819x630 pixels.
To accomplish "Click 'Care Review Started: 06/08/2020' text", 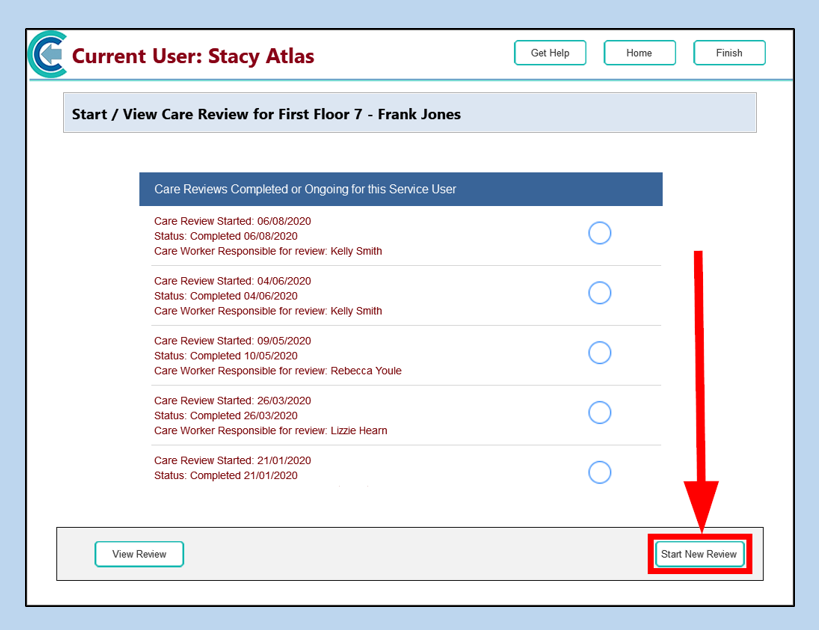I will (232, 221).
